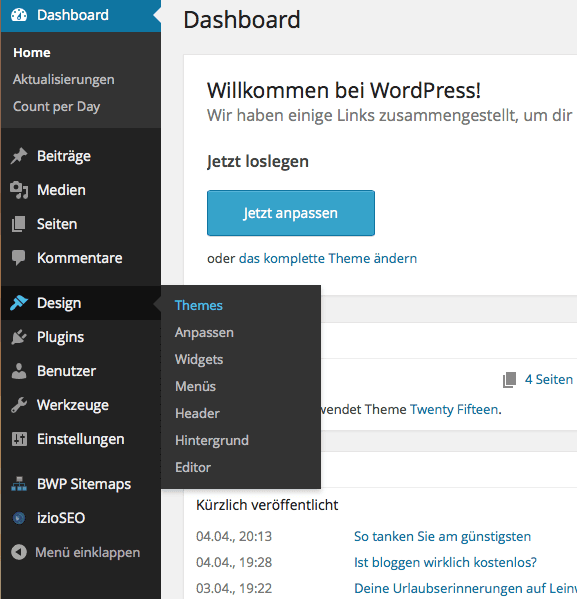Click the Willkommen bei WordPress! heading

344,91
